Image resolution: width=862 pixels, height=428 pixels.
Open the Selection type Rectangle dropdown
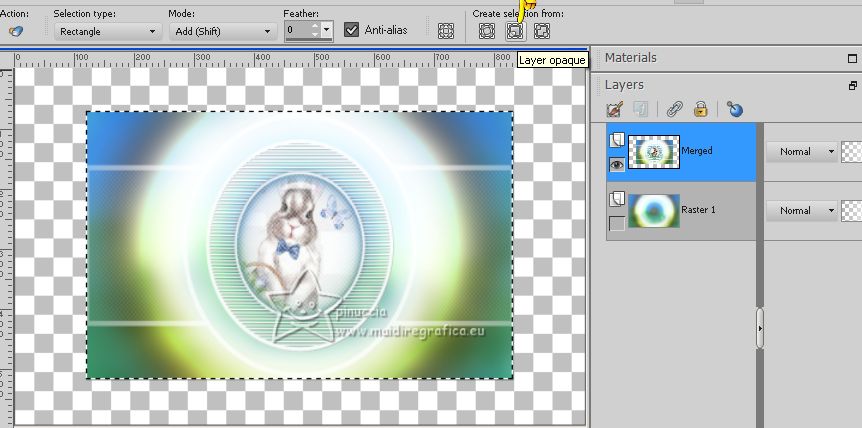[108, 32]
